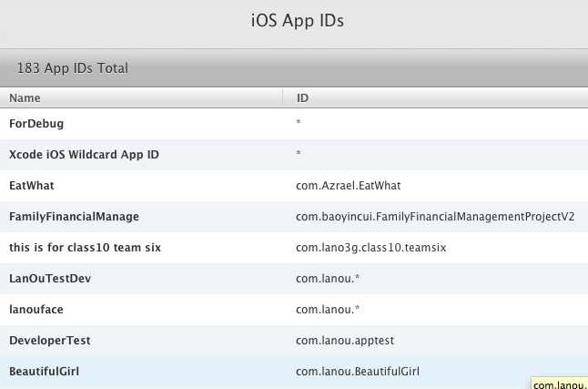
Task: Choose the lanouface app name
Action: pyautogui.click(x=37, y=309)
